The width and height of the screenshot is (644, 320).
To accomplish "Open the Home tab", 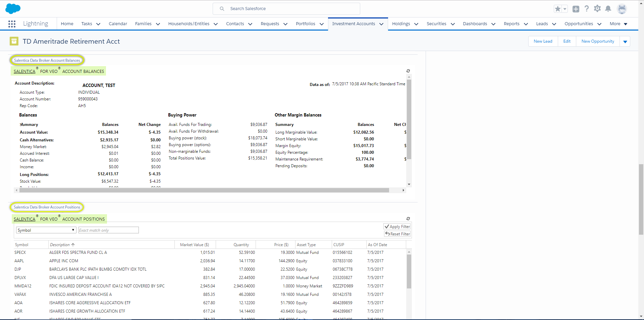I will pos(67,24).
